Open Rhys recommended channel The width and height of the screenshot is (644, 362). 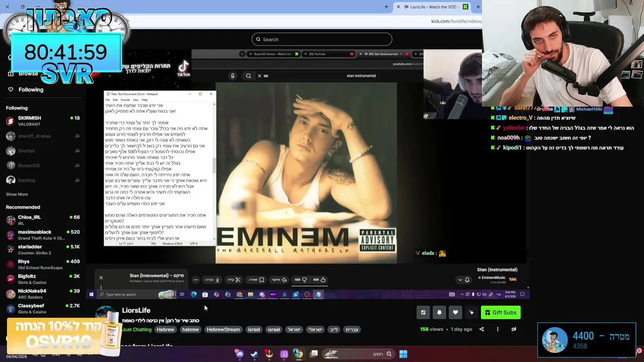pos(43,264)
